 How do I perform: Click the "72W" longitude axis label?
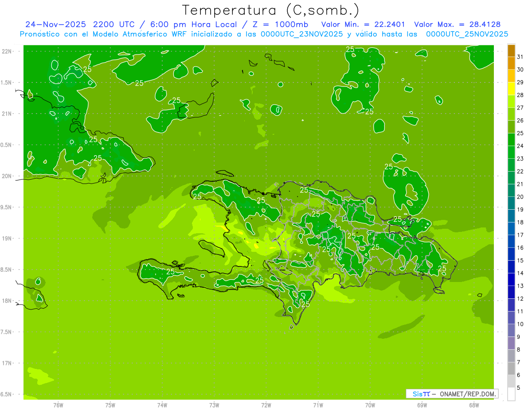click(266, 405)
